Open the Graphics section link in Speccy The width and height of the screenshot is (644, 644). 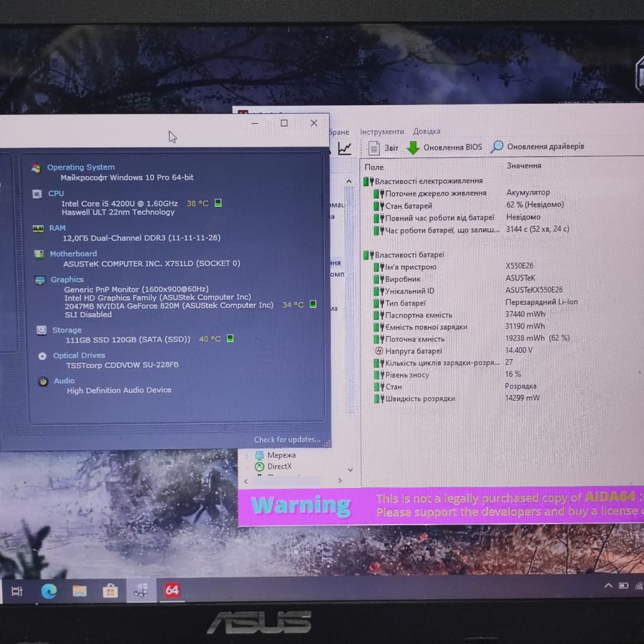click(67, 280)
